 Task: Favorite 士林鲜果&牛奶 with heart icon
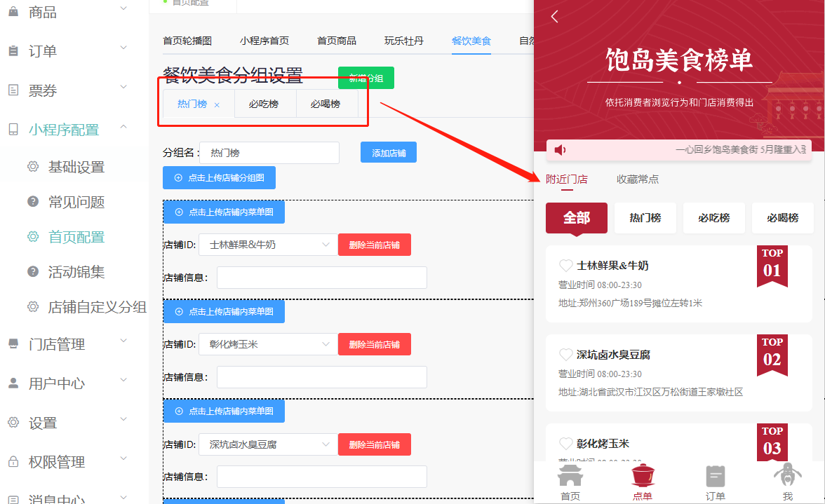pyautogui.click(x=565, y=266)
